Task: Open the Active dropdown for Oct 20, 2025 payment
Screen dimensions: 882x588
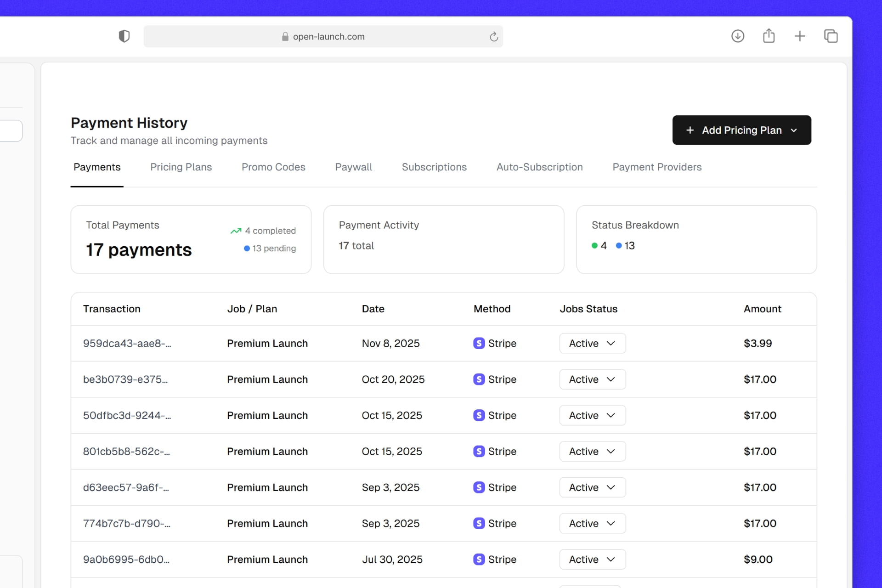Action: (x=592, y=379)
